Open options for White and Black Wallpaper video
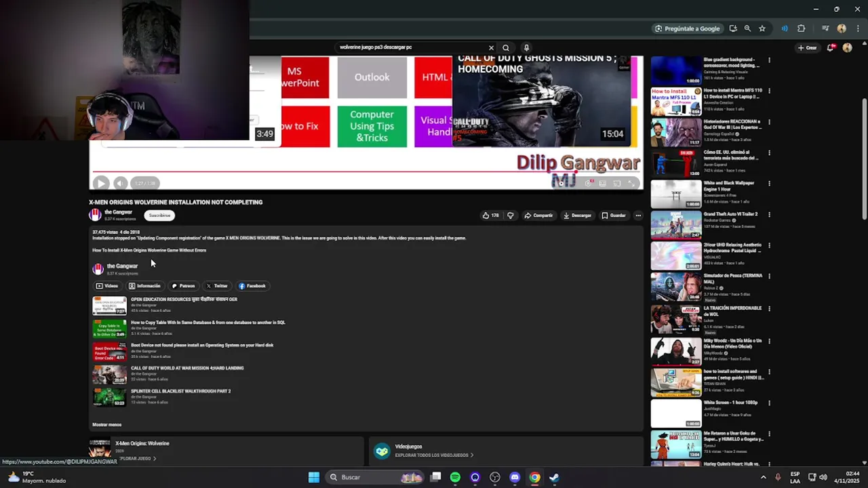 pos(769,184)
